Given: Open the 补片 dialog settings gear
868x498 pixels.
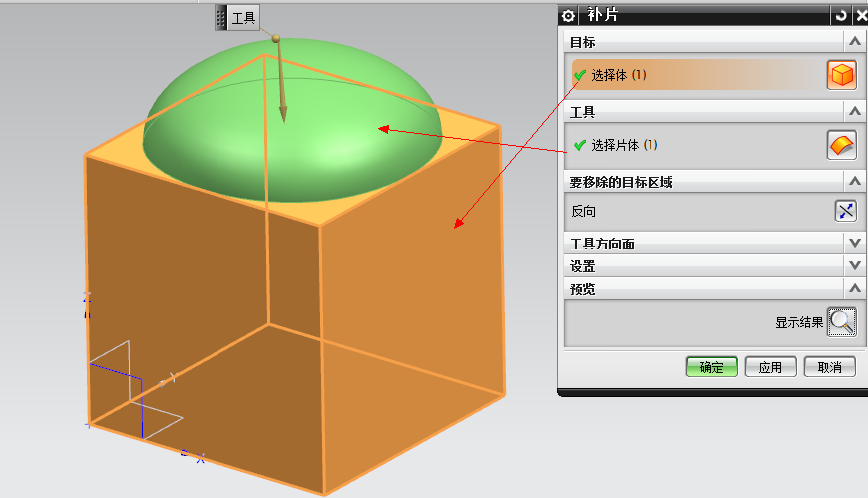Looking at the screenshot, I should tap(568, 16).
